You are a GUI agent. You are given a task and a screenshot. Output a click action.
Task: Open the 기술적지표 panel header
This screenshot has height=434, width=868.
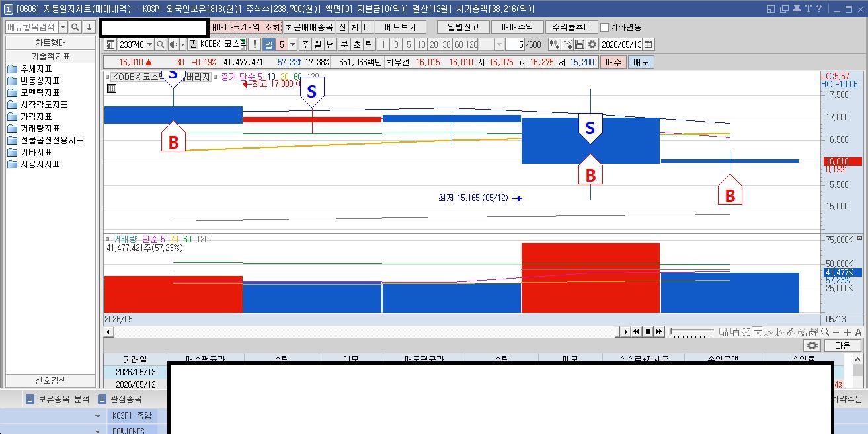point(50,56)
